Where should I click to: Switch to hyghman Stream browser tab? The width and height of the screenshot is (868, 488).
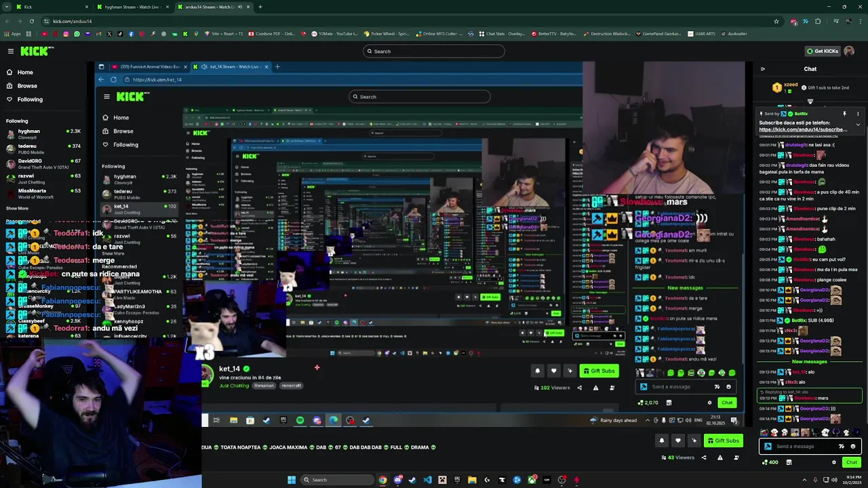[x=133, y=7]
